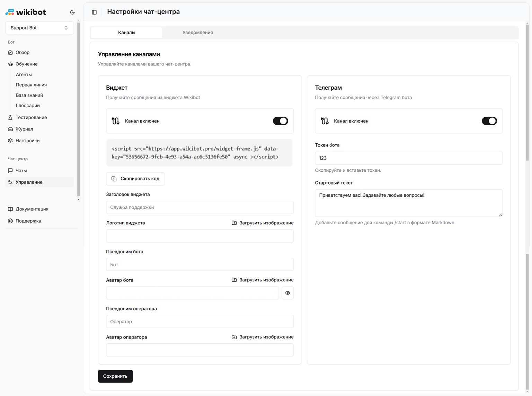Image resolution: width=532 pixels, height=396 pixels.
Task: Select Управление in the sidebar
Action: tap(39, 182)
